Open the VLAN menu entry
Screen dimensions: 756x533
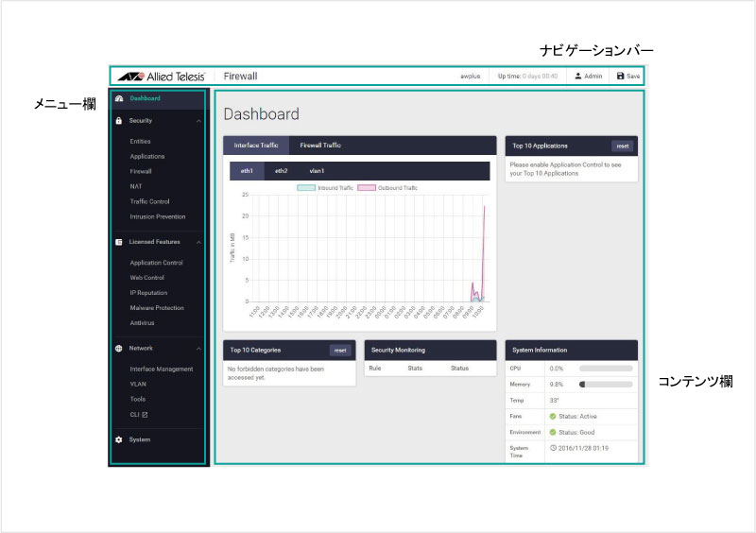coord(138,384)
